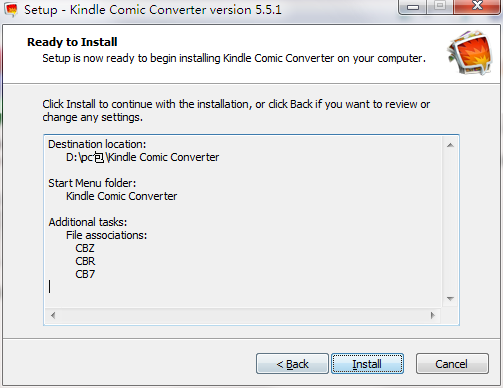
Task: Click the comic logo image in header
Action: [x=471, y=53]
